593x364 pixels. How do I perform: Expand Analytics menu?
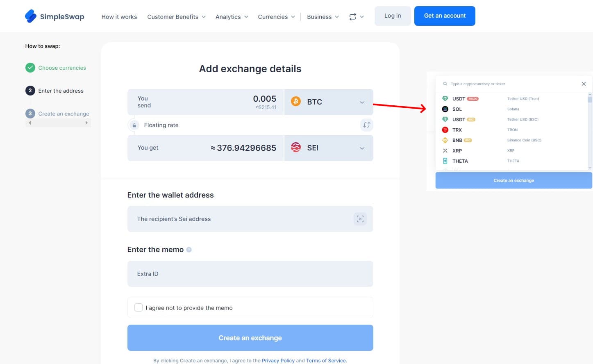click(x=232, y=17)
